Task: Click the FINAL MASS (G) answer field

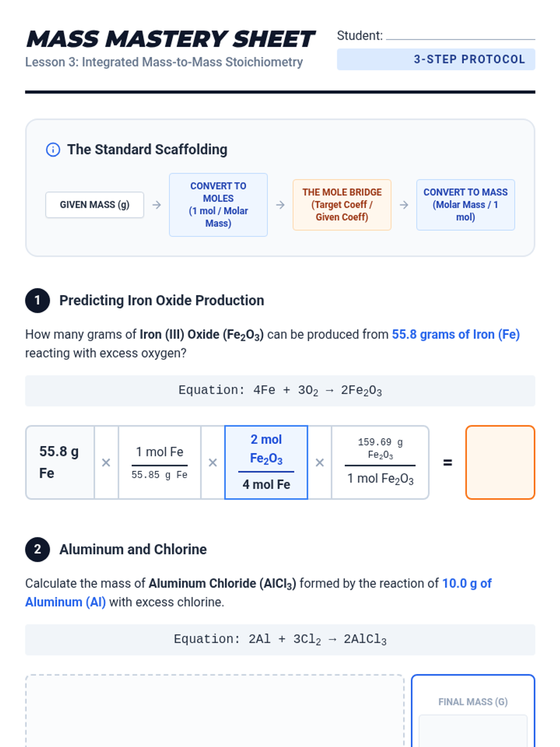Action: 473,731
